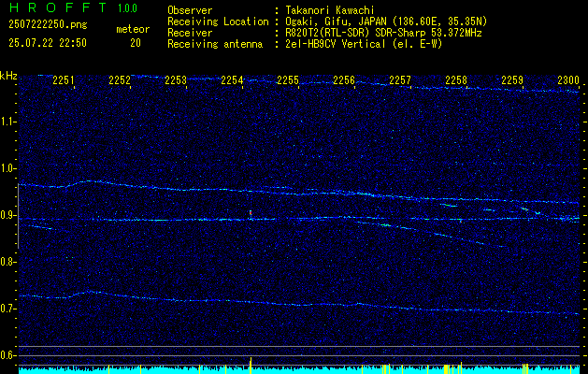
Task: Click the 2300 time marker
Action: 568,79
